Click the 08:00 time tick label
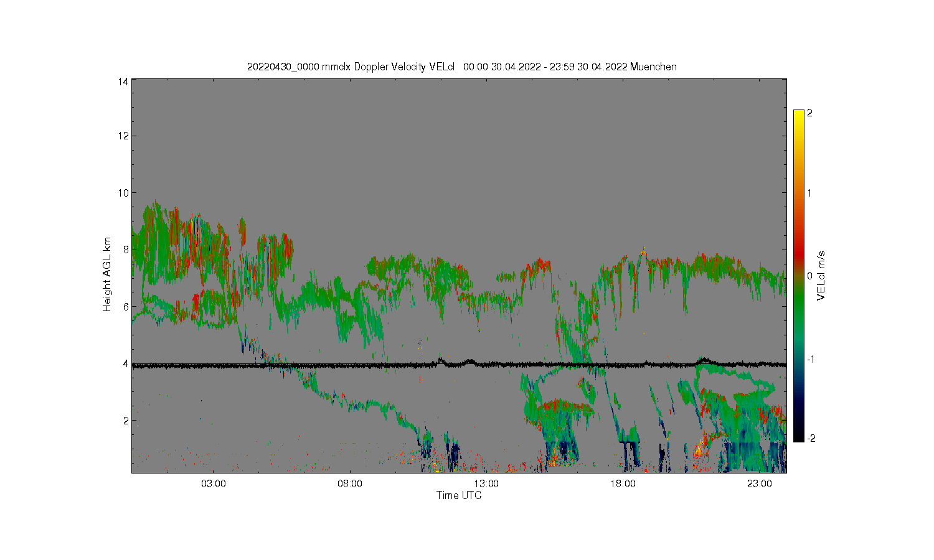934x560 pixels. (x=350, y=483)
